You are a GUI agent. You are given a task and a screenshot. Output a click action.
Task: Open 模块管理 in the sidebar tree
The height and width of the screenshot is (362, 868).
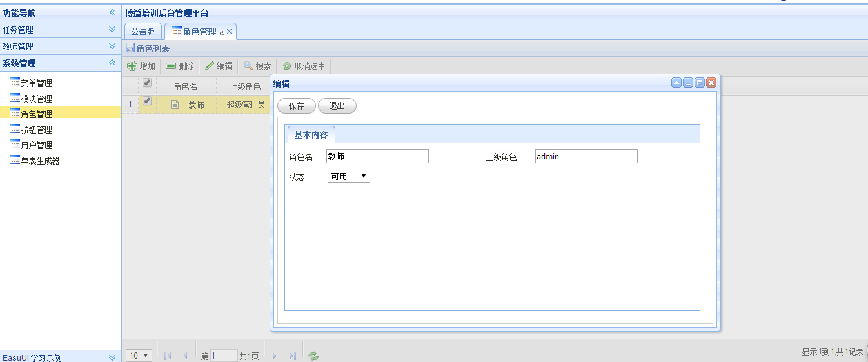click(36, 99)
